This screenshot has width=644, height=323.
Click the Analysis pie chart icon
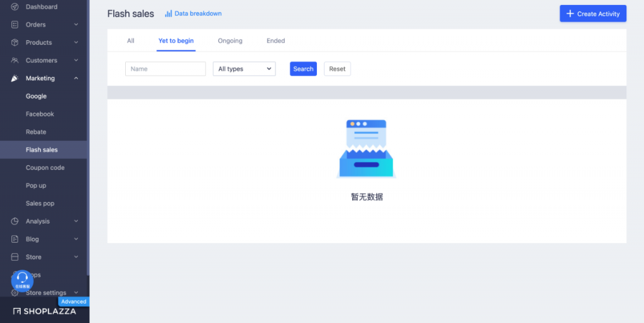coord(15,221)
